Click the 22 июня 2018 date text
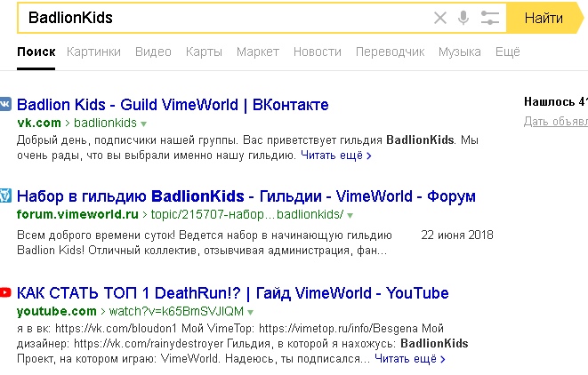The height and width of the screenshot is (375, 588). click(x=457, y=235)
